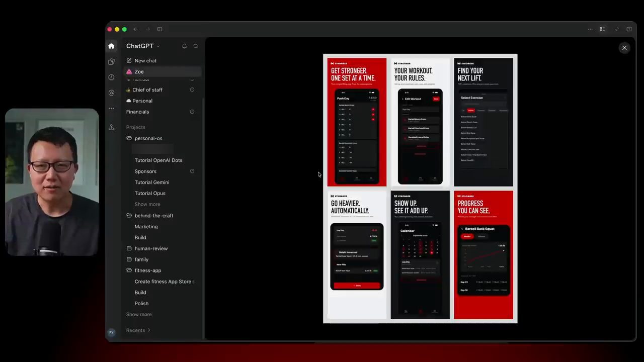Click the clock icon beside Financials
The image size is (644, 362).
(192, 112)
